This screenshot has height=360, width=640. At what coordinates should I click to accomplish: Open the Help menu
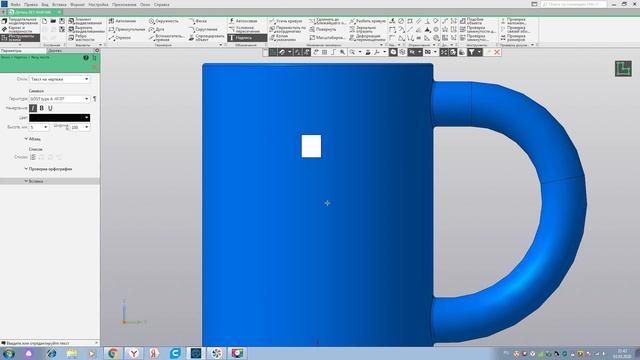click(x=162, y=4)
